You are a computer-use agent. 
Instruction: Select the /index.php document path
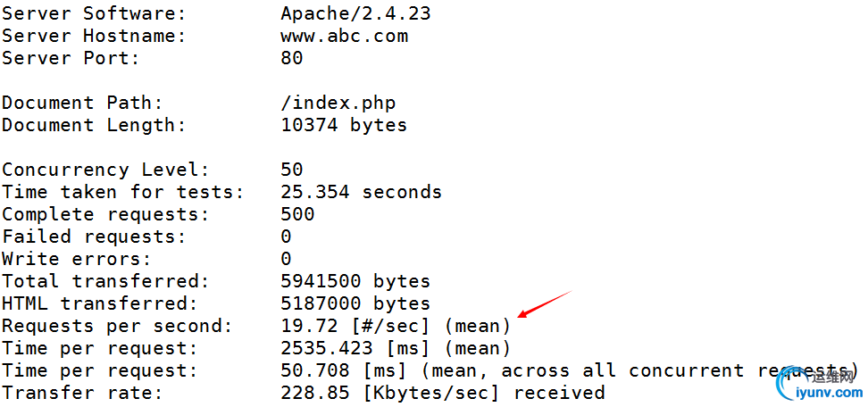tap(338, 103)
